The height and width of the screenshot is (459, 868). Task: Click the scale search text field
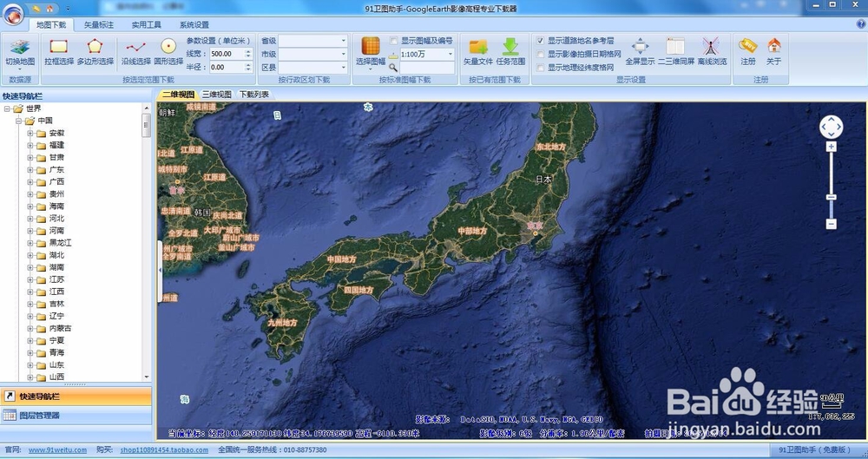pos(427,68)
